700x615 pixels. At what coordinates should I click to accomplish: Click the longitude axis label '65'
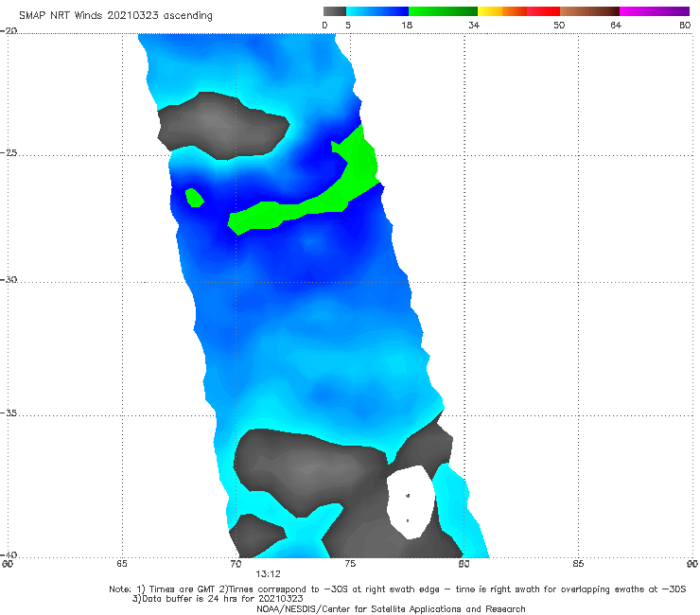122,564
